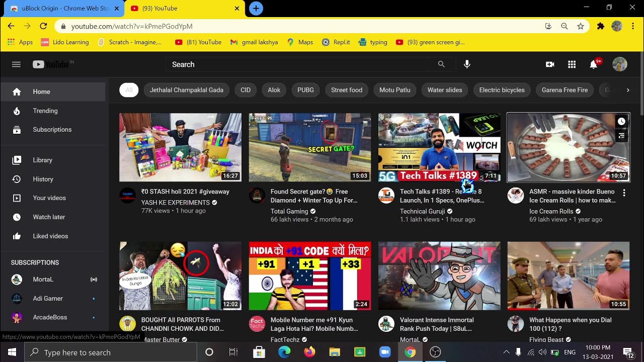Show hidden Windows tray icons
The image size is (644, 362).
click(x=506, y=352)
